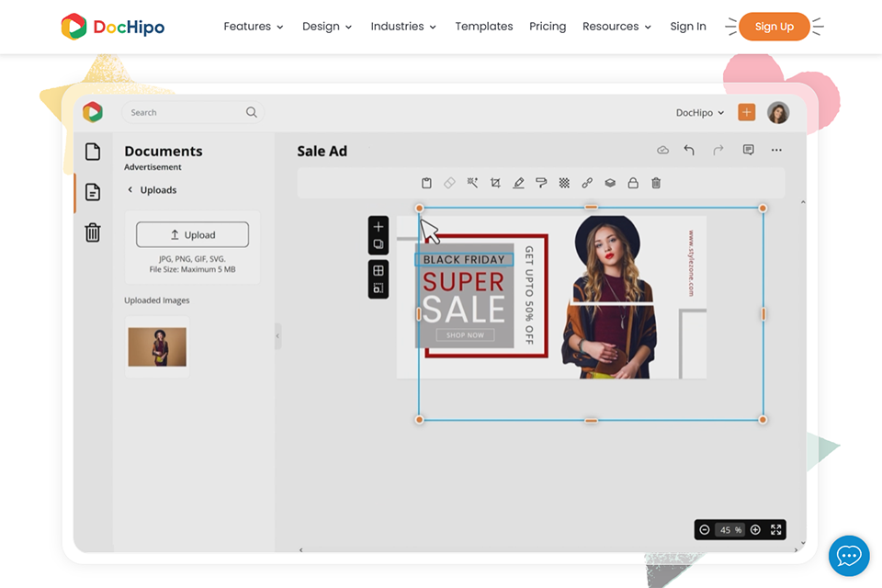The height and width of the screenshot is (588, 882).
Task: Click the Upload button
Action: [192, 234]
